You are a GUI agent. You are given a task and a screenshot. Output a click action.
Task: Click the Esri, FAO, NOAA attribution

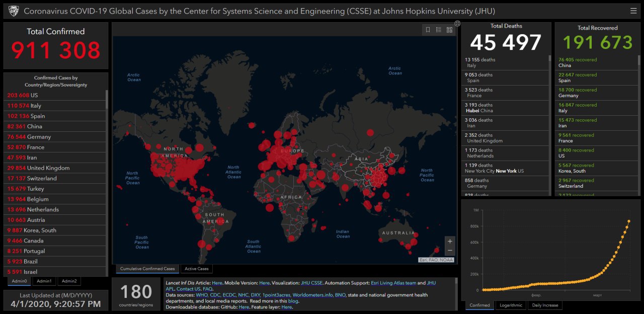[436, 260]
